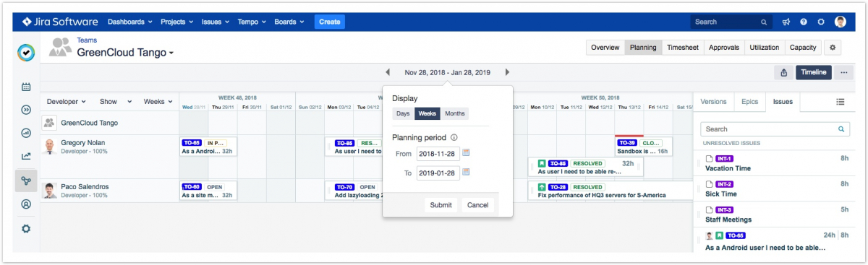Click the blue Create button

pyautogui.click(x=329, y=22)
